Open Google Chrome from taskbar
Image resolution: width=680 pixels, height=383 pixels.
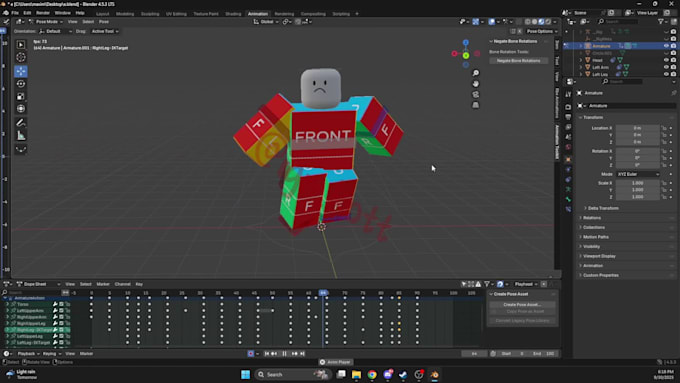pyautogui.click(x=372, y=374)
